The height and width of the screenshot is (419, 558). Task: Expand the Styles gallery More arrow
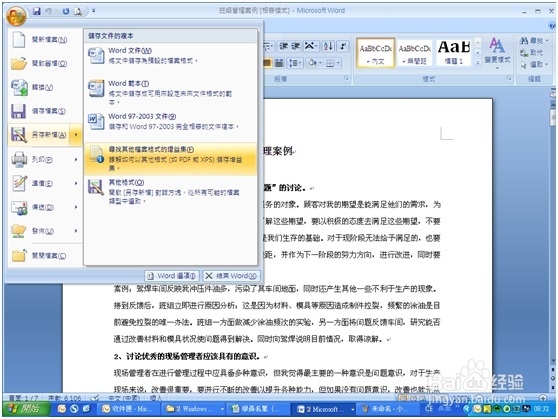click(x=478, y=63)
